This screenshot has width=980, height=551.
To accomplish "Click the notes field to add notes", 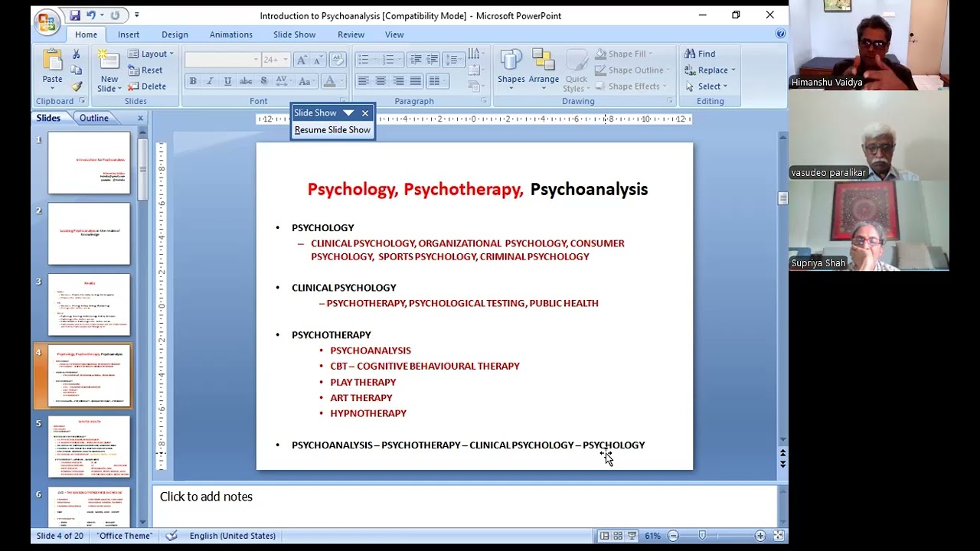I will coord(465,505).
